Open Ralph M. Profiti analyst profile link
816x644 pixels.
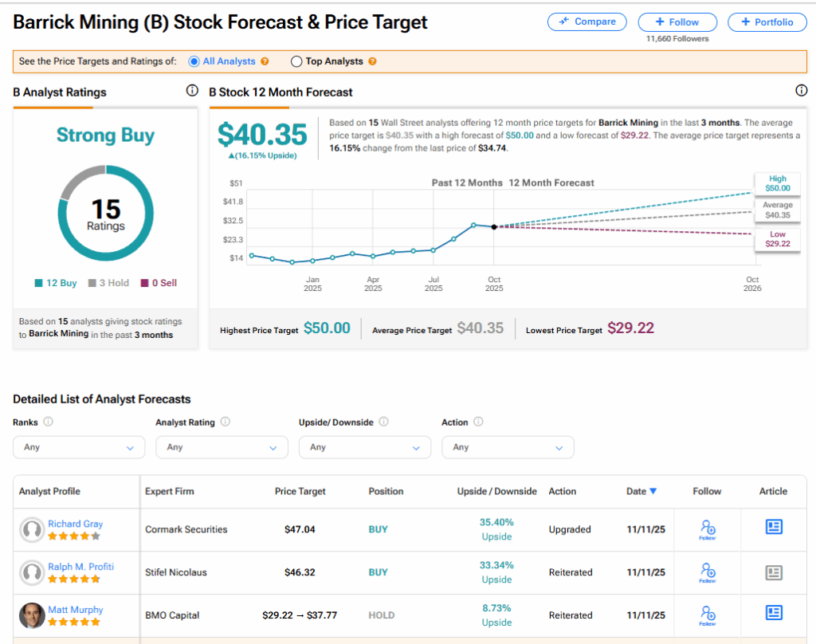[x=80, y=567]
